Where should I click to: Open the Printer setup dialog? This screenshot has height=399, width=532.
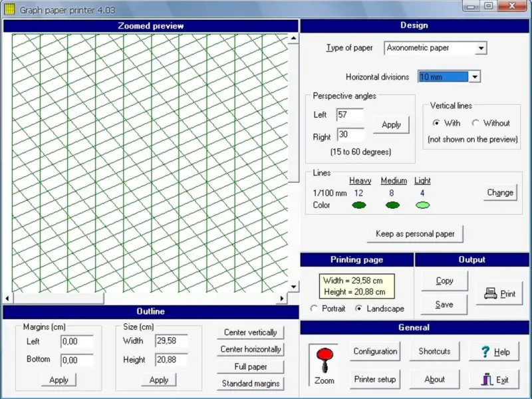click(x=375, y=380)
